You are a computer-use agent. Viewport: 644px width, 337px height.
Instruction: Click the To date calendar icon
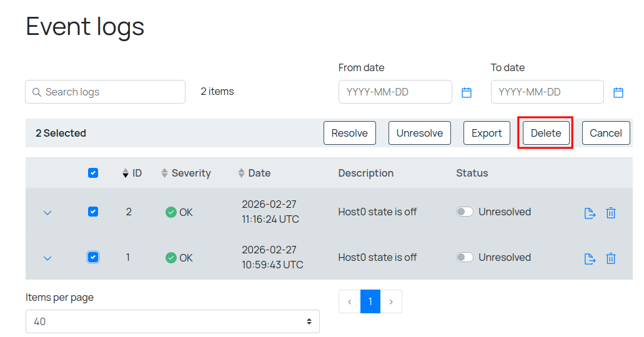(618, 92)
